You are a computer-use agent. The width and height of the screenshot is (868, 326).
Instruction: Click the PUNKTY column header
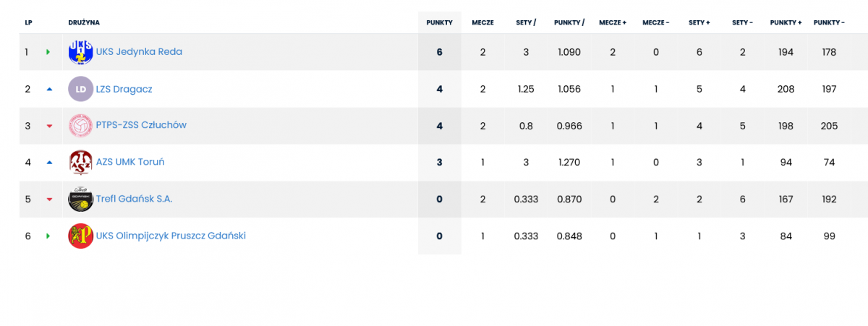pyautogui.click(x=439, y=22)
